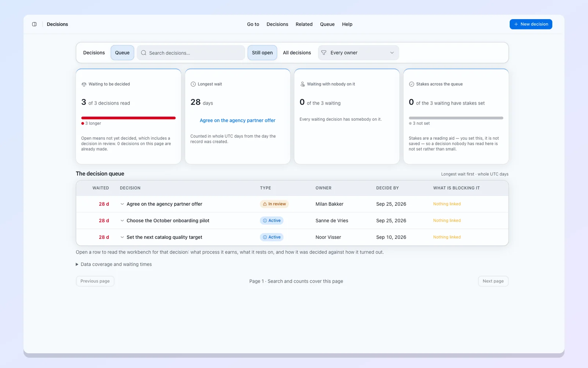The height and width of the screenshot is (368, 588).
Task: Click the search magnifier icon
Action: [x=144, y=53]
